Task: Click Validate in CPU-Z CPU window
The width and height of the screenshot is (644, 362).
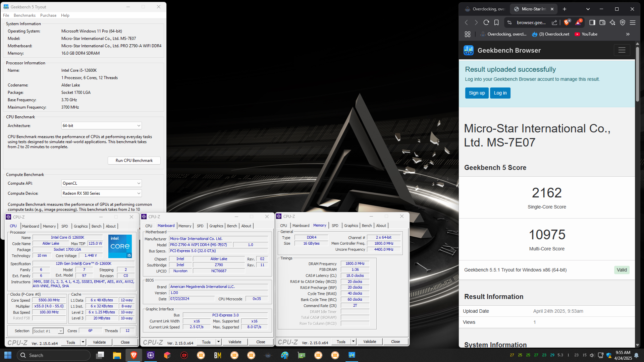Action: pos(99,342)
